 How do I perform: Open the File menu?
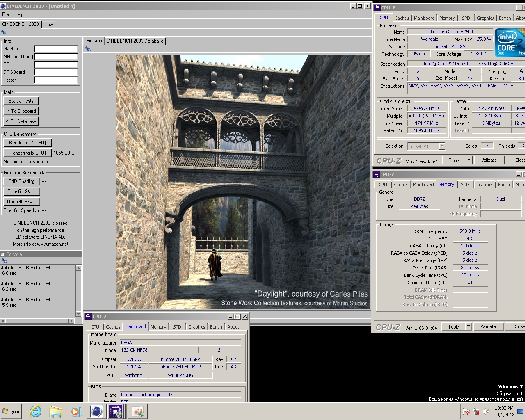click(x=5, y=14)
